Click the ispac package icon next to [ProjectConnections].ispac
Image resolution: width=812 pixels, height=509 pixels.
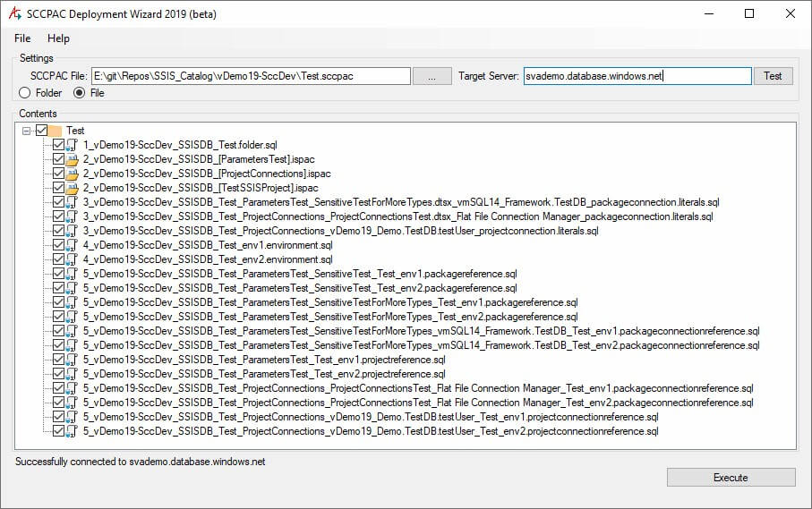tap(72, 174)
